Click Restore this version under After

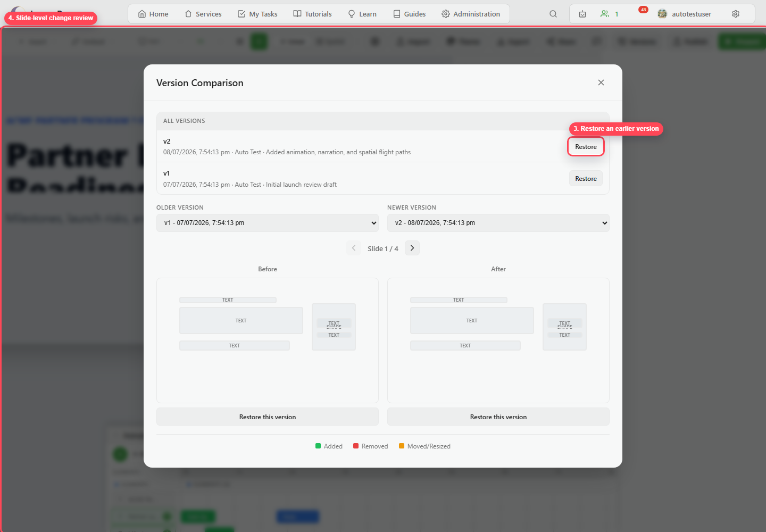[498, 417]
